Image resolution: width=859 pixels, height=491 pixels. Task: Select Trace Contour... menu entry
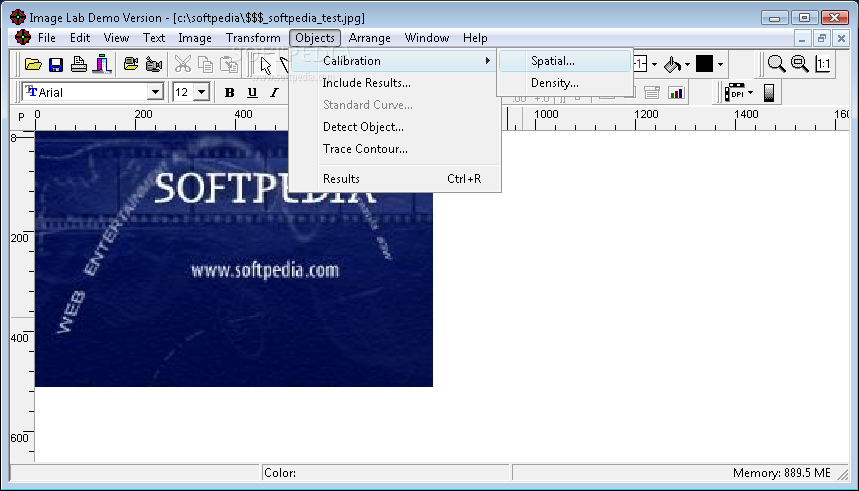coord(394,149)
